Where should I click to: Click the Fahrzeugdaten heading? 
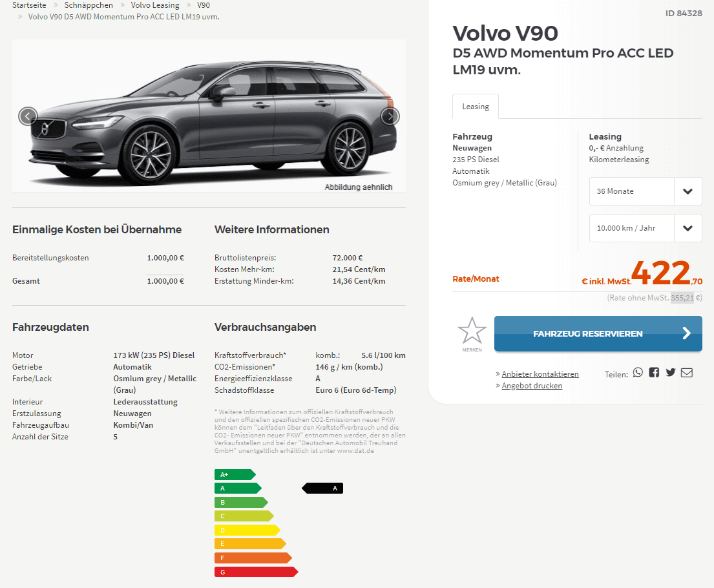50,327
